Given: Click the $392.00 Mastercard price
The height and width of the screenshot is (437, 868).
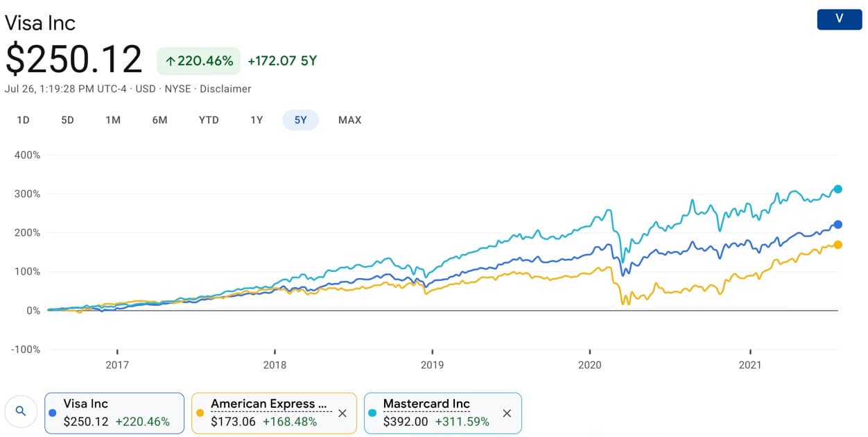Looking at the screenshot, I should pyautogui.click(x=406, y=421).
